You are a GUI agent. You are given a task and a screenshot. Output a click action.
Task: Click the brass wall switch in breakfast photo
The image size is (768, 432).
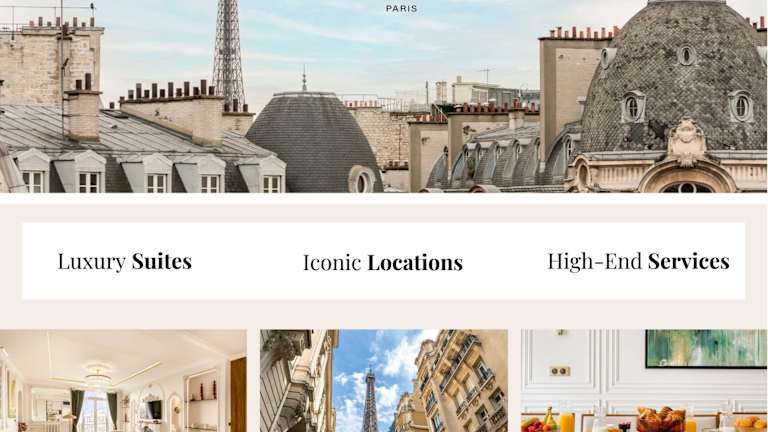[559, 371]
